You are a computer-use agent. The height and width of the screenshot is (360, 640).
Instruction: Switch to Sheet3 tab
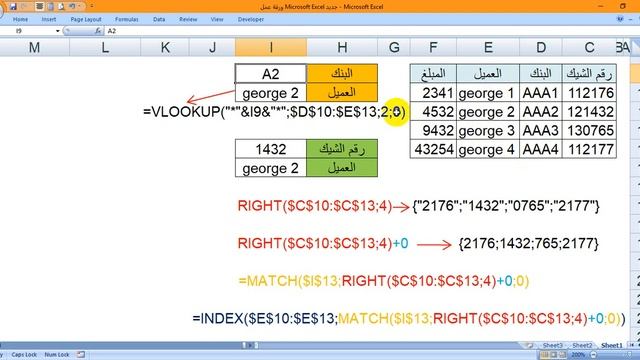[x=552, y=345]
